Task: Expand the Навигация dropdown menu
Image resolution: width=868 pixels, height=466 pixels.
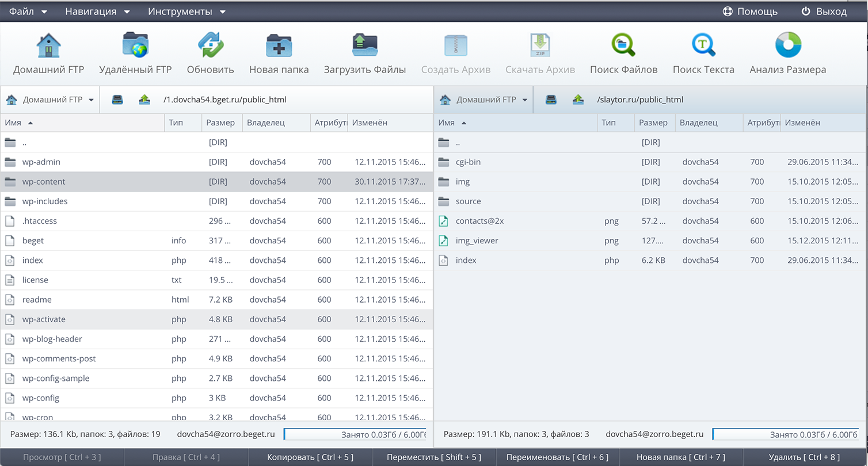Action: (97, 12)
